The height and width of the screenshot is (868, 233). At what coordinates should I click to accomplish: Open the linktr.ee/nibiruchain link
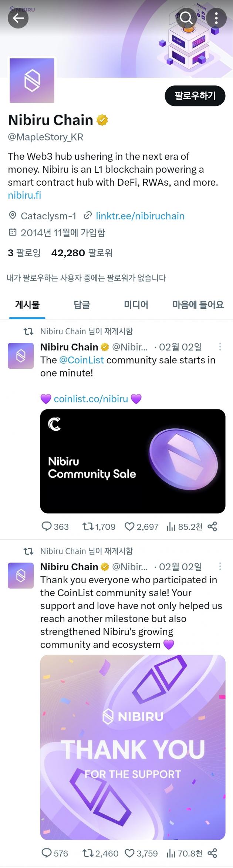(141, 216)
